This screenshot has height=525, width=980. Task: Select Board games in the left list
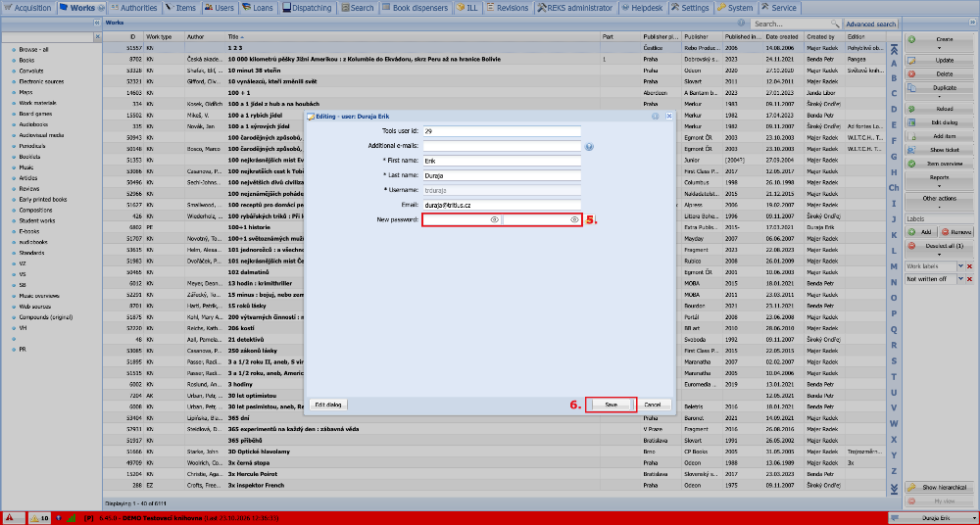33,114
